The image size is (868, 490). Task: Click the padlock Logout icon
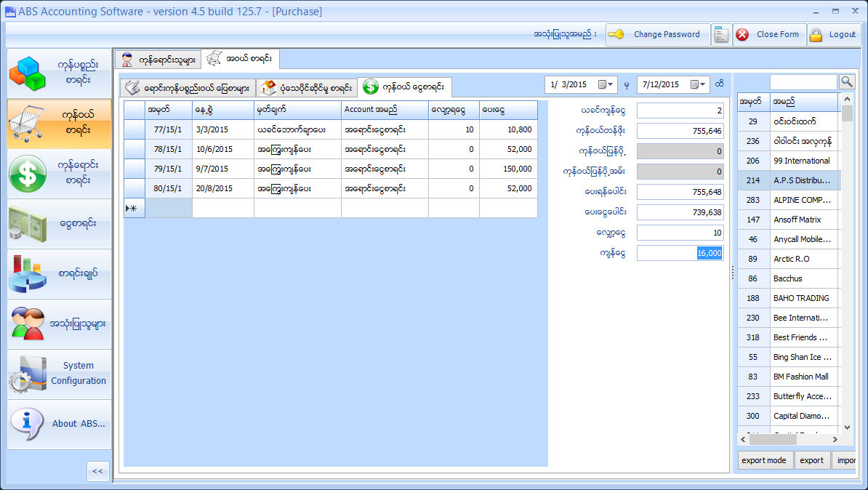pyautogui.click(x=816, y=34)
